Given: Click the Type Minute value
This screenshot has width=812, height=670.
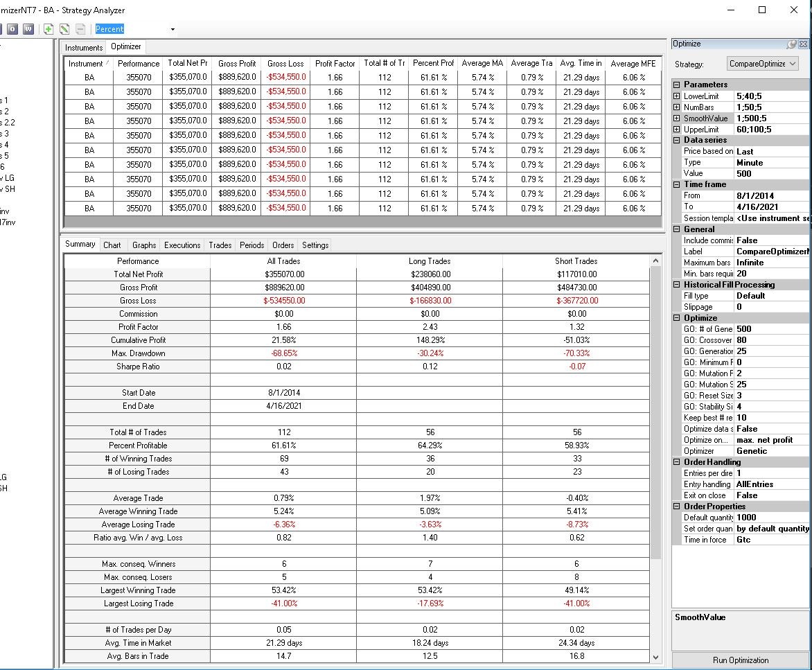Looking at the screenshot, I should point(772,163).
